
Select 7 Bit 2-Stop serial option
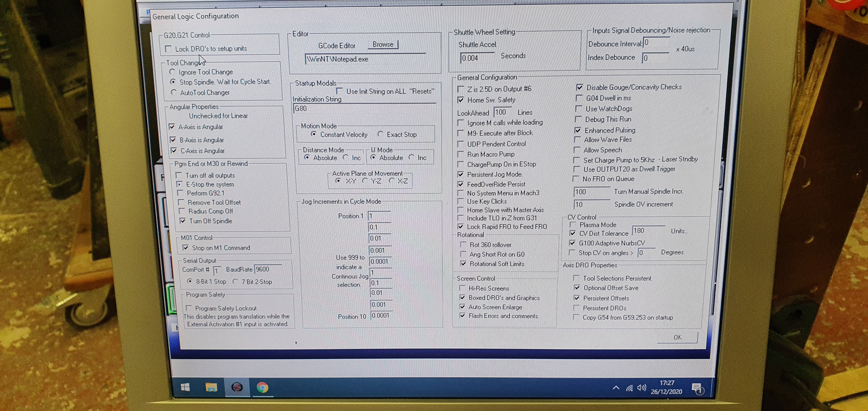pos(235,281)
